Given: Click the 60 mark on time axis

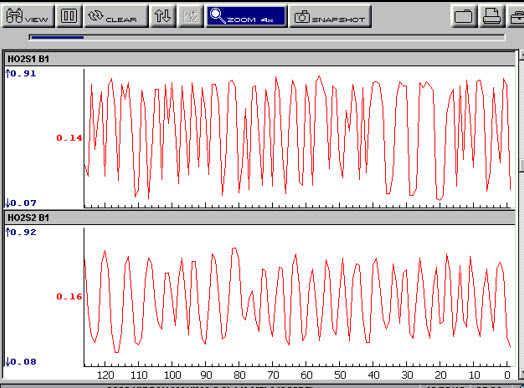Looking at the screenshot, I should point(306,375).
